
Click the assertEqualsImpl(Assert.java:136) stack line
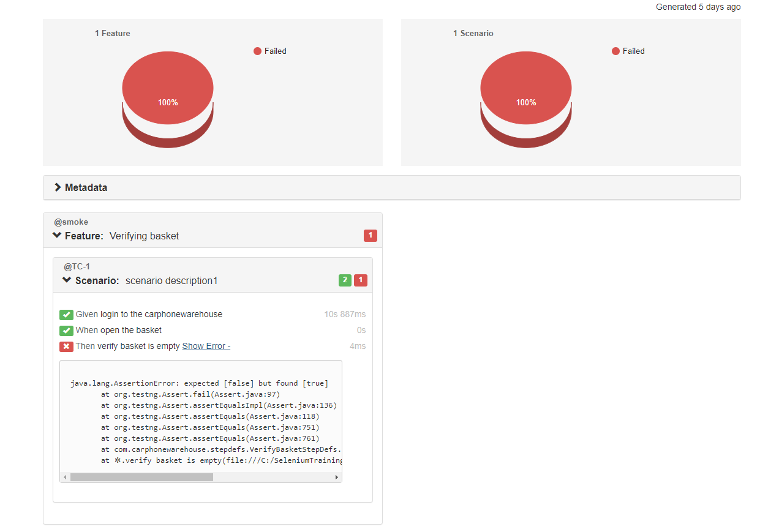pos(219,405)
